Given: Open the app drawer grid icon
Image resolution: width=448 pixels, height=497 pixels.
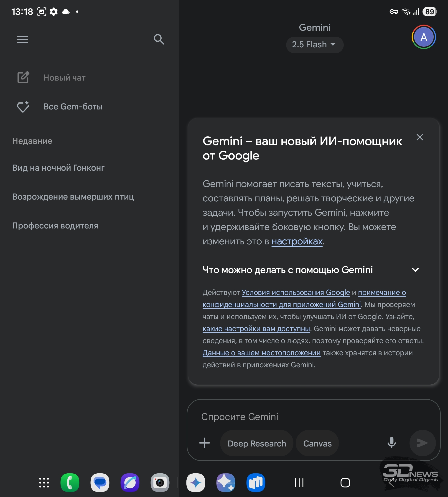Looking at the screenshot, I should coord(44,483).
